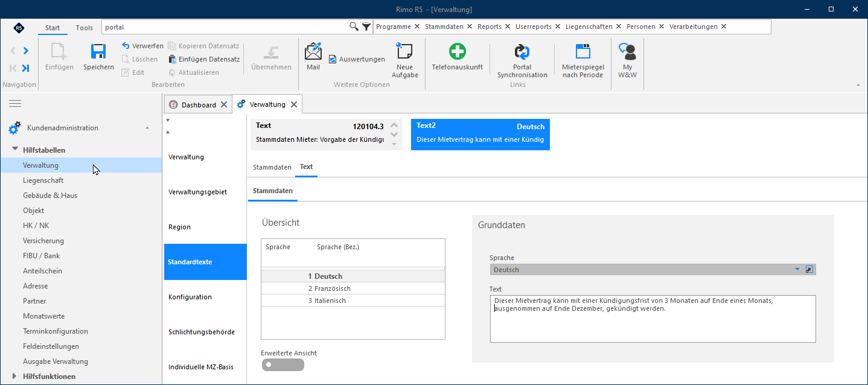Jump to first record arrow
This screenshot has height=385, width=868.
pos(13,68)
